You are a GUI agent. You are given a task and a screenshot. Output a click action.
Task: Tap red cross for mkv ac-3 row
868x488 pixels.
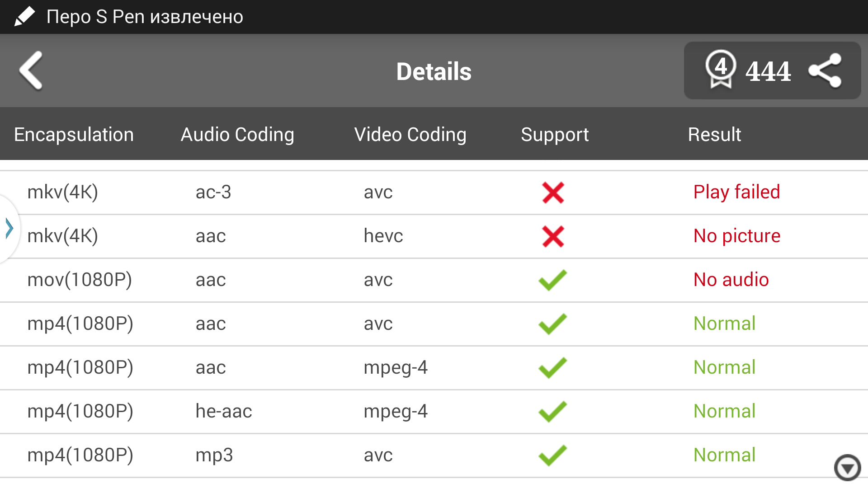click(553, 193)
